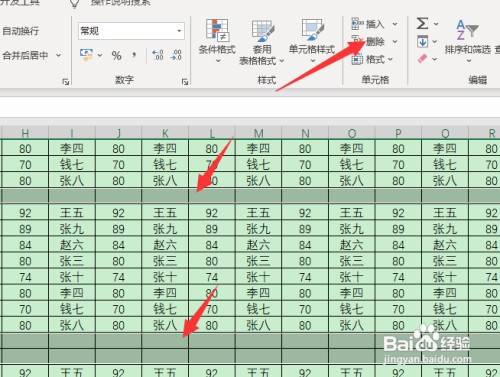Click the Insert (插入) cells button
Viewport: 500px width, 377px height.
click(368, 24)
